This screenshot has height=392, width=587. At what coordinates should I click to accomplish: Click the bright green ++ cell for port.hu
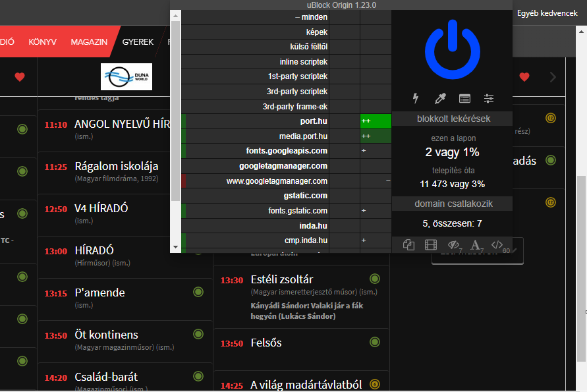[376, 121]
